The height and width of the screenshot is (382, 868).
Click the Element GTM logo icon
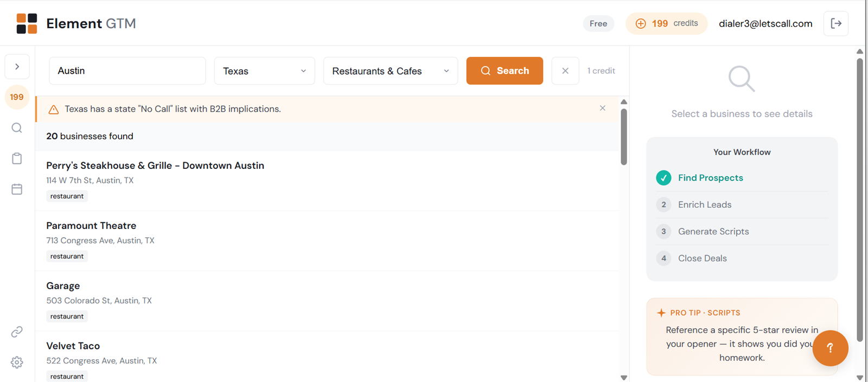pos(27,23)
